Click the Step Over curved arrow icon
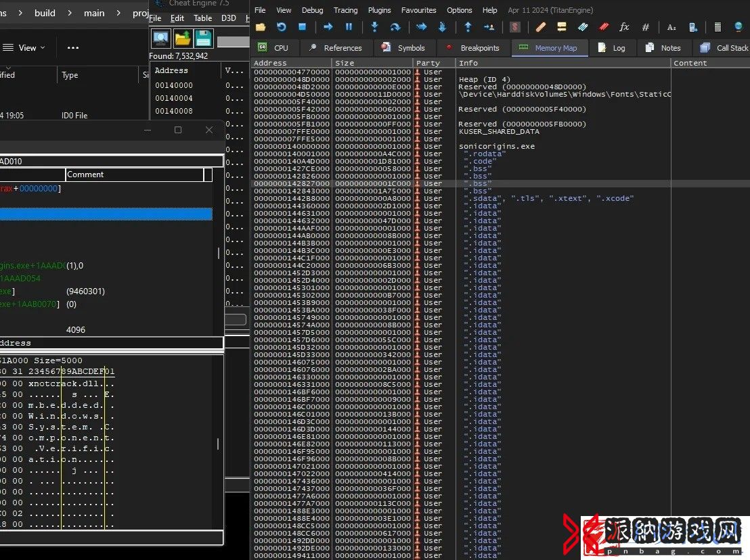750x560 pixels. pos(395,27)
